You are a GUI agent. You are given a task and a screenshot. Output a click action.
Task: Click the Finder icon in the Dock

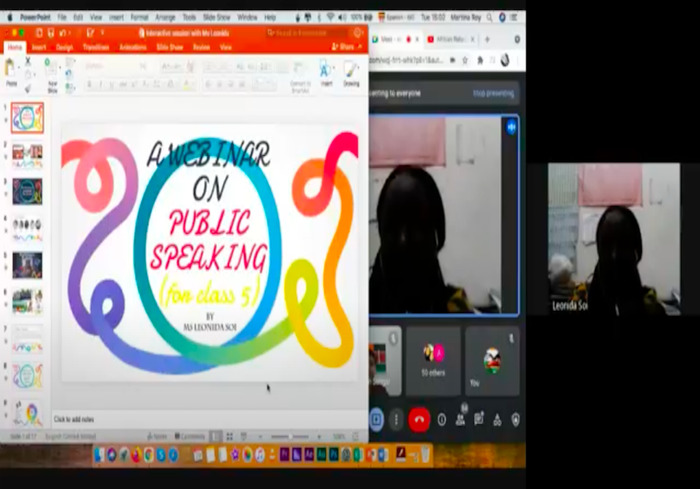pos(99,455)
